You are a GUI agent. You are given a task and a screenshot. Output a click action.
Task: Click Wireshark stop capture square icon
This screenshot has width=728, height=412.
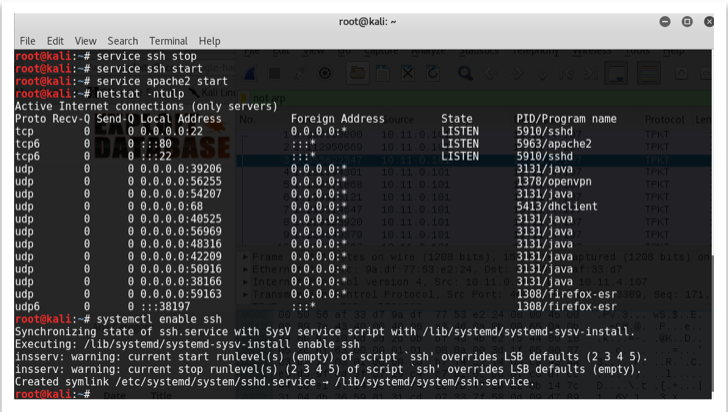pos(274,73)
